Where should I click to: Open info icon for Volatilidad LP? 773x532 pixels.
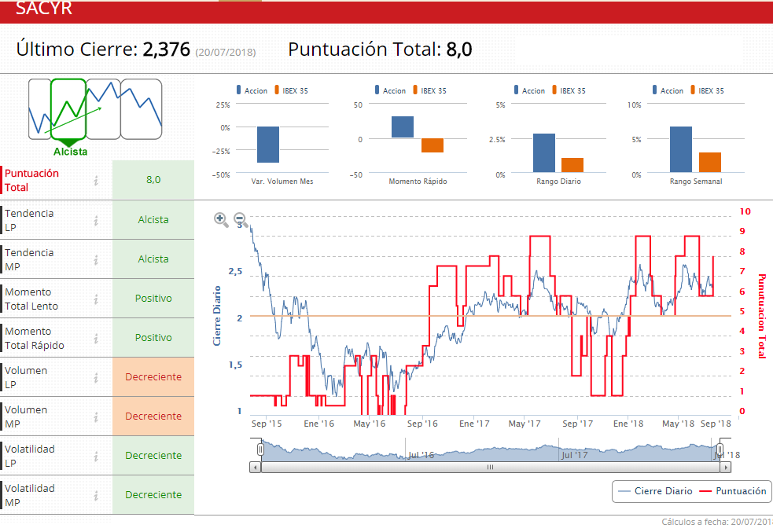(96, 457)
